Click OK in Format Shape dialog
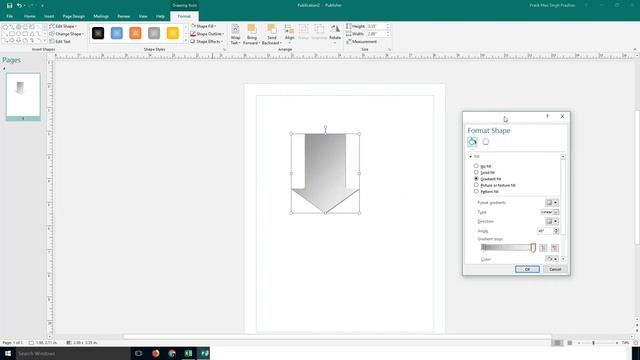Viewport: 640px width, 360px height. (x=527, y=269)
